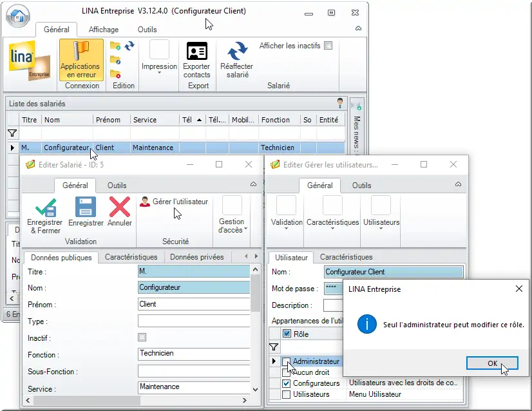Click the horizontal scrollbar thumb in Editer Salarié
Viewport: 532px width, 411px height.
(87, 401)
